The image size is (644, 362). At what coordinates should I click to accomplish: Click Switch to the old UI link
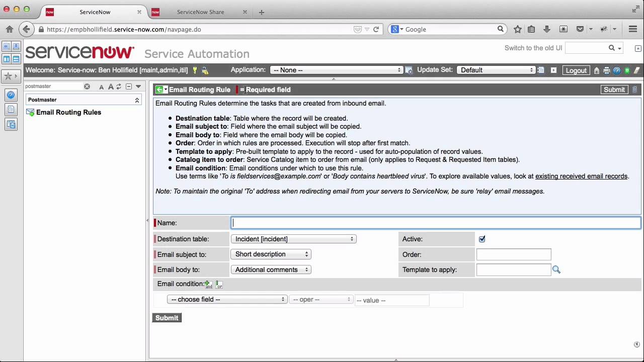(533, 48)
